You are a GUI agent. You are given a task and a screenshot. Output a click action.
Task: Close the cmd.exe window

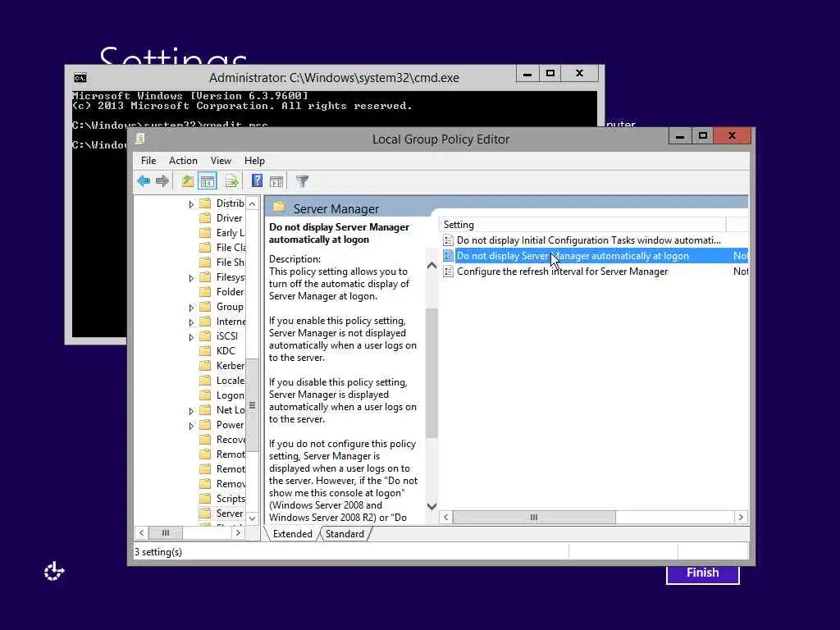580,74
